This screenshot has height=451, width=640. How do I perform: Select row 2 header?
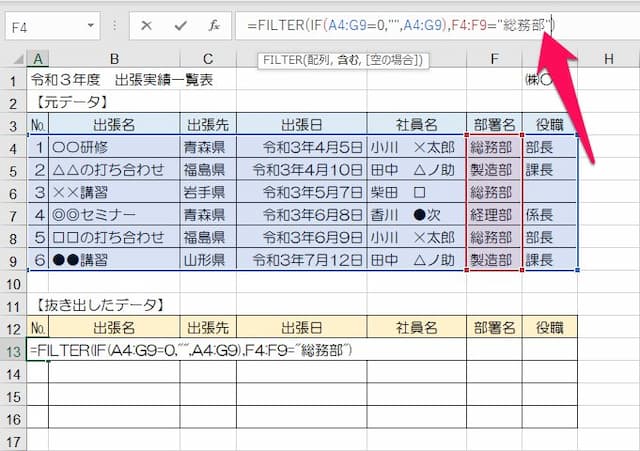coord(13,103)
